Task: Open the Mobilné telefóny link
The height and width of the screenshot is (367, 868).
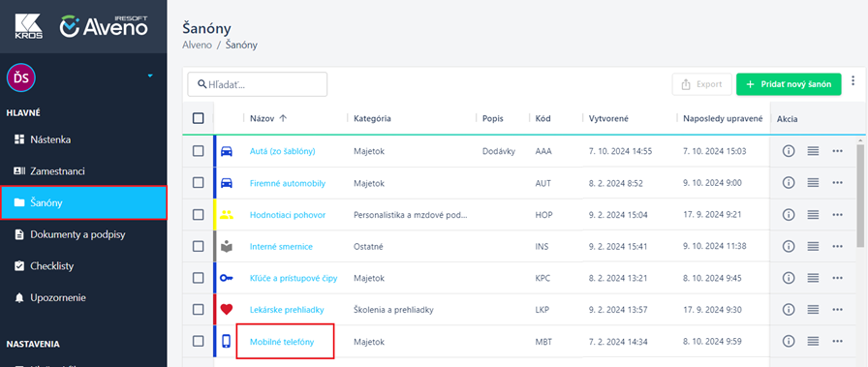Action: (x=282, y=342)
